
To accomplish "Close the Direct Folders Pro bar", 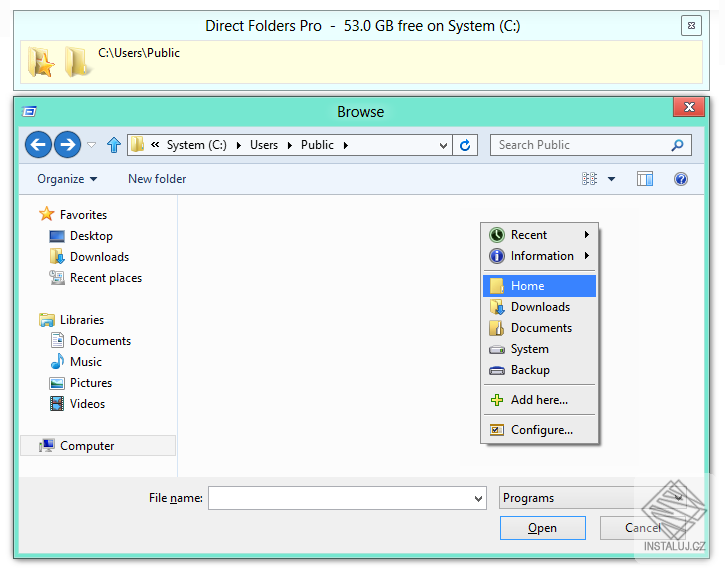I will pyautogui.click(x=691, y=25).
